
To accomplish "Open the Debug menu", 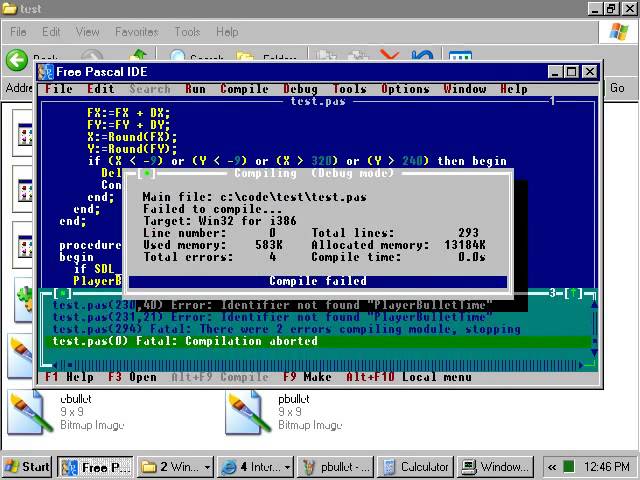I will pyautogui.click(x=300, y=89).
